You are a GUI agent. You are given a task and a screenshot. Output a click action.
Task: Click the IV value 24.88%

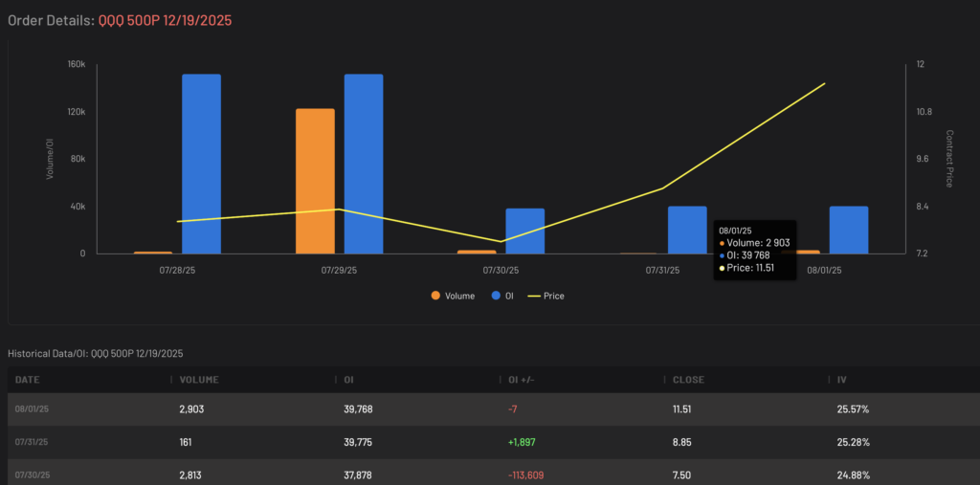click(x=853, y=475)
